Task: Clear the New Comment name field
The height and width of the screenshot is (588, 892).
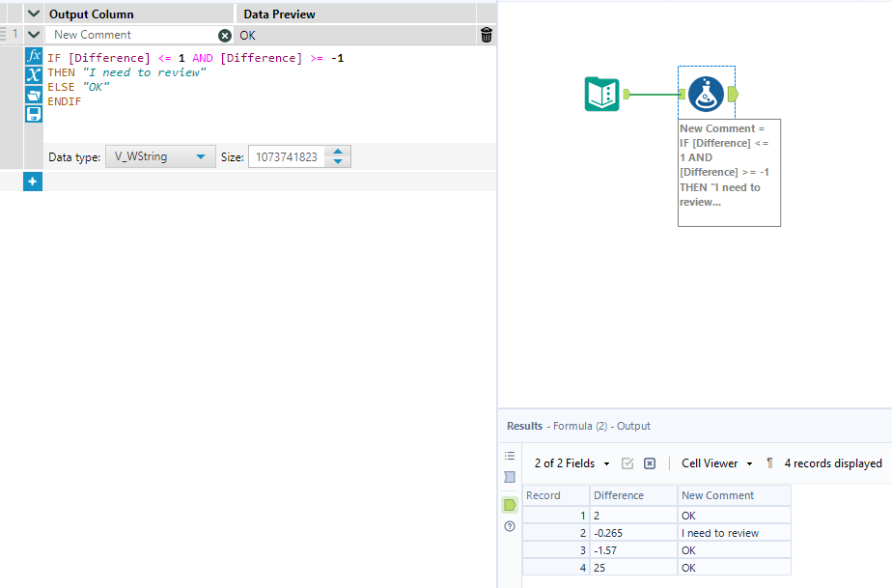Action: point(225,35)
